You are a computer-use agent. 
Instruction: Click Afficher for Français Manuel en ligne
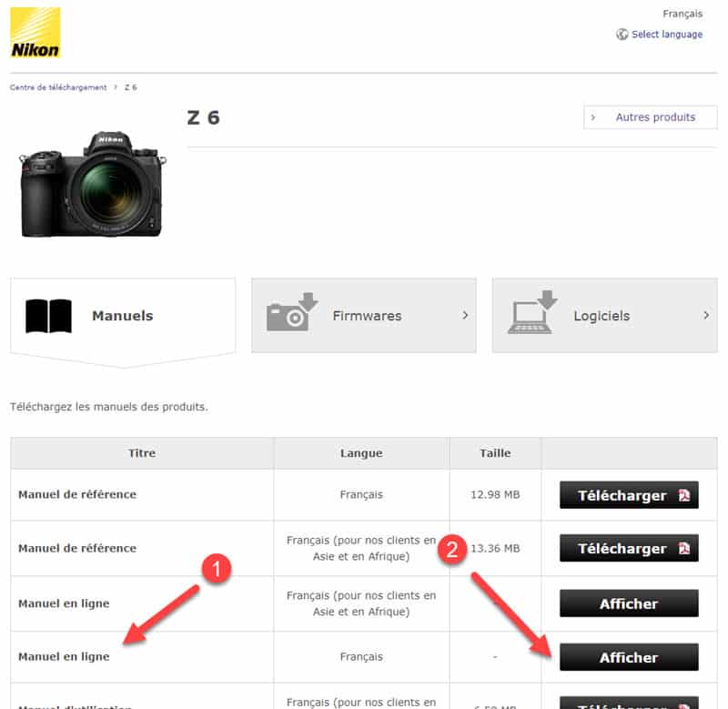(x=629, y=657)
